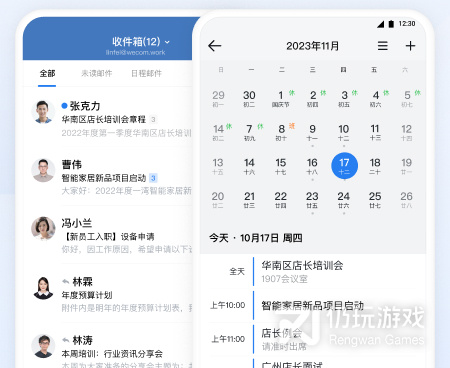Click the unread blue dot by 张克力
450x368 pixels.
(64, 106)
